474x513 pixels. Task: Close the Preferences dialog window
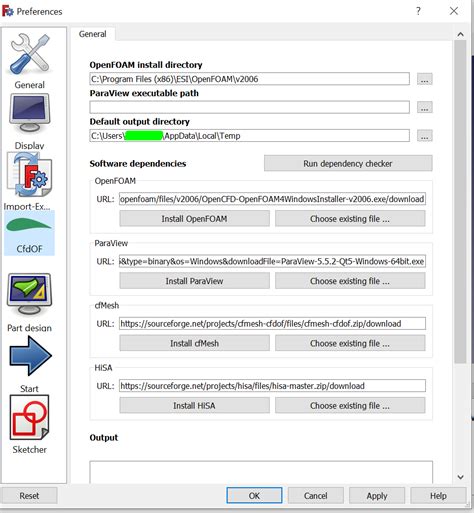click(454, 11)
